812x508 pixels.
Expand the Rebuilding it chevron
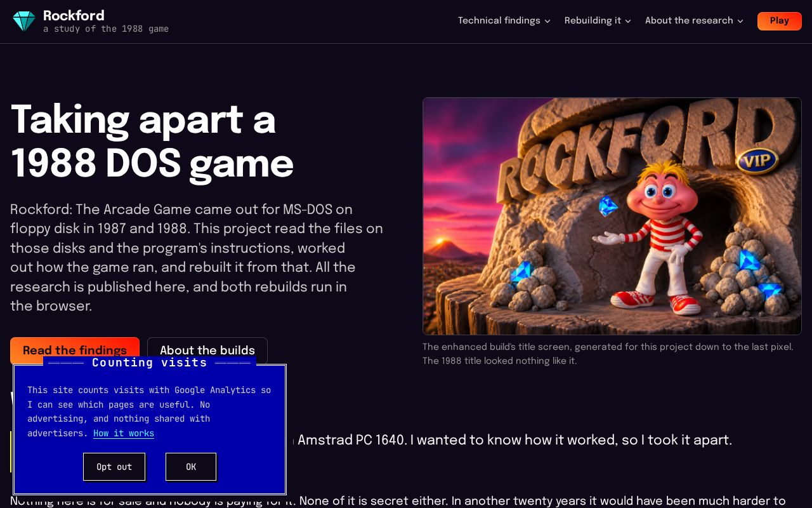click(x=628, y=21)
